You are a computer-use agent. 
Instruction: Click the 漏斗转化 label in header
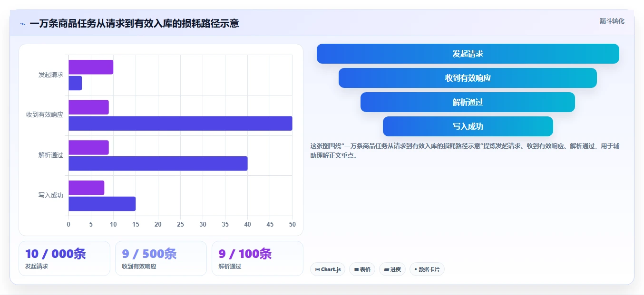(612, 21)
